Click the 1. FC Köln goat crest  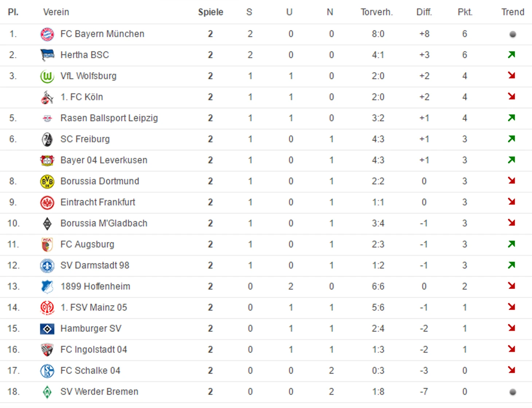click(47, 98)
